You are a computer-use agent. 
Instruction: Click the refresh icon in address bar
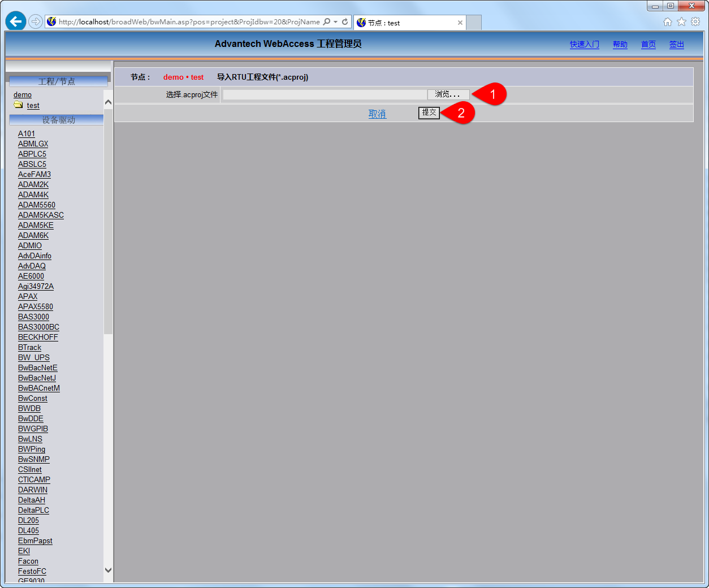point(345,22)
